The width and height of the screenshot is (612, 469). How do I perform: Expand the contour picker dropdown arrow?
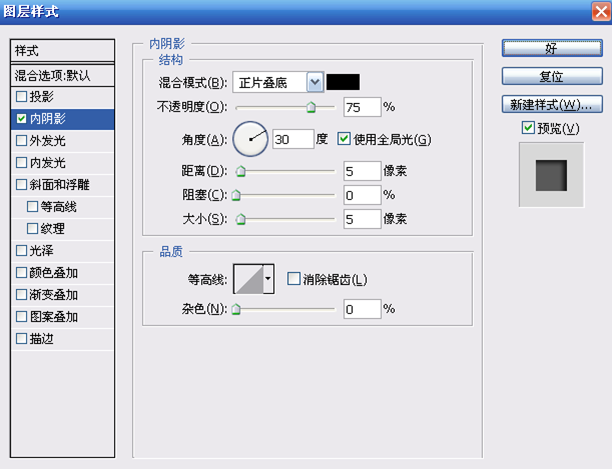click(268, 279)
